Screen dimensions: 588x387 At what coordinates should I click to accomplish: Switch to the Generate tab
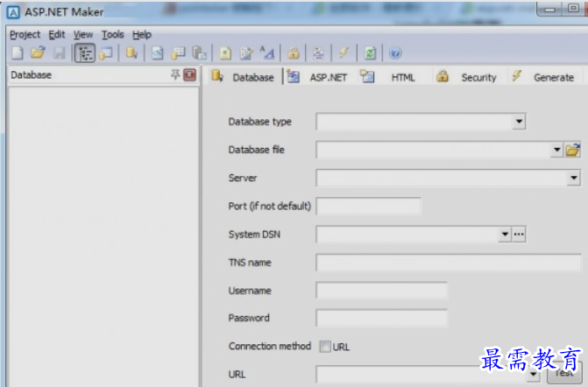click(544, 77)
